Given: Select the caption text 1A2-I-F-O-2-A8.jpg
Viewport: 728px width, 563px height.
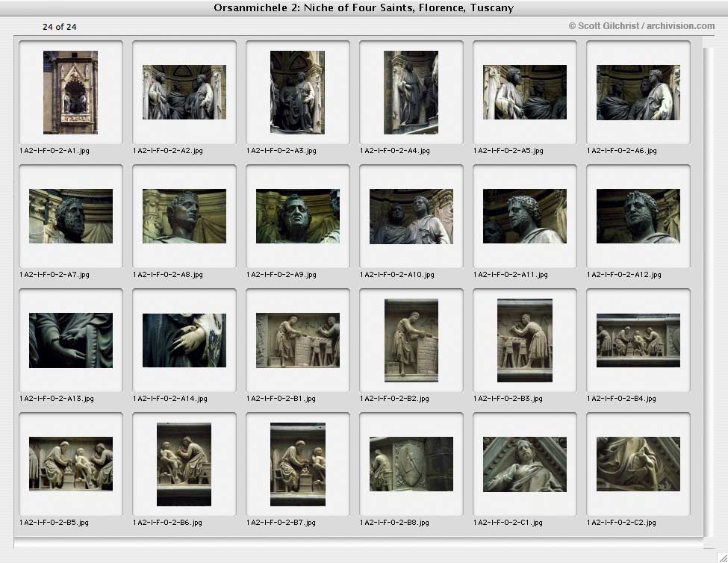Looking at the screenshot, I should click(167, 274).
